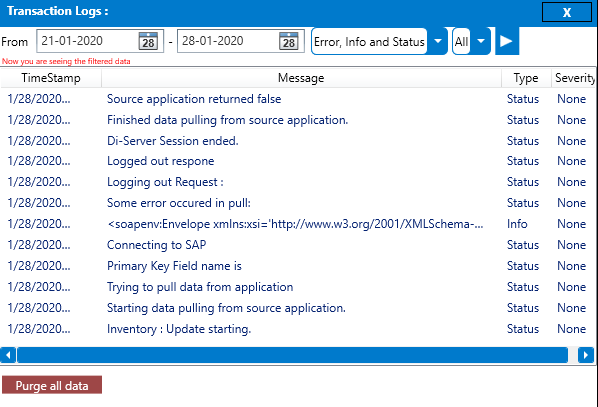Image resolution: width=598 pixels, height=407 pixels.
Task: Select 'Connecting to SAP' row
Action: 298,245
